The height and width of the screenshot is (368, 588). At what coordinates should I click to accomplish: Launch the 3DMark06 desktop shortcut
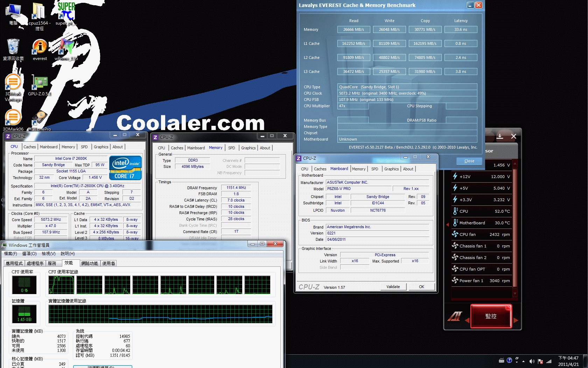[x=13, y=120]
